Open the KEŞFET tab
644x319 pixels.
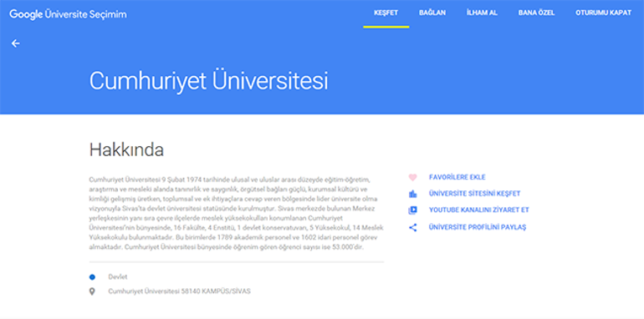click(386, 13)
